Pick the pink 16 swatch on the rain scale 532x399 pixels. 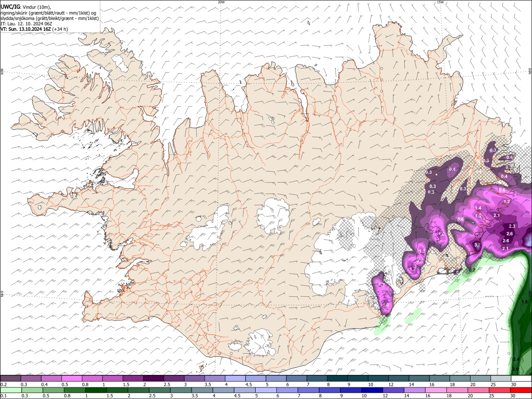(436, 390)
